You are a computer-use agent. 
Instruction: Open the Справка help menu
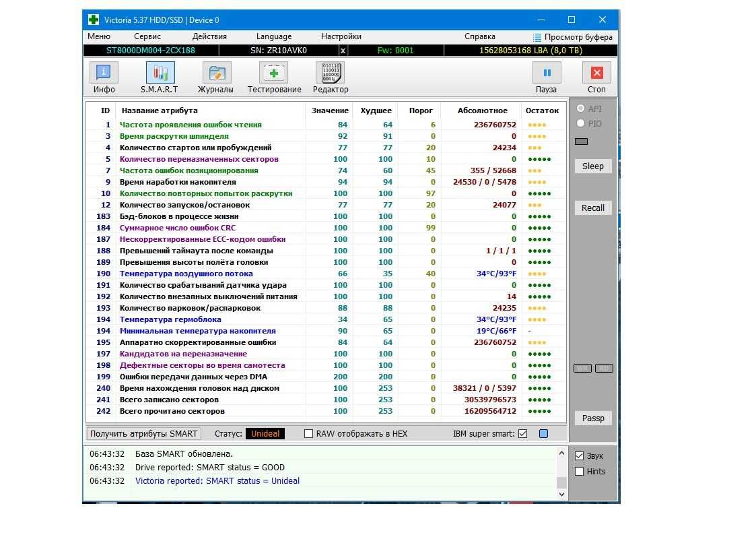coord(480,36)
